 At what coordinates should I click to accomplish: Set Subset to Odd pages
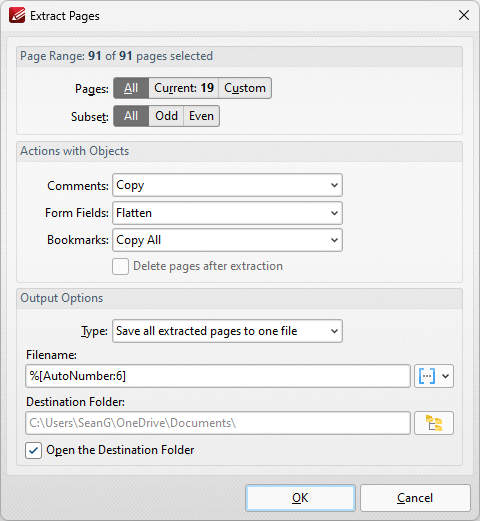tap(166, 116)
